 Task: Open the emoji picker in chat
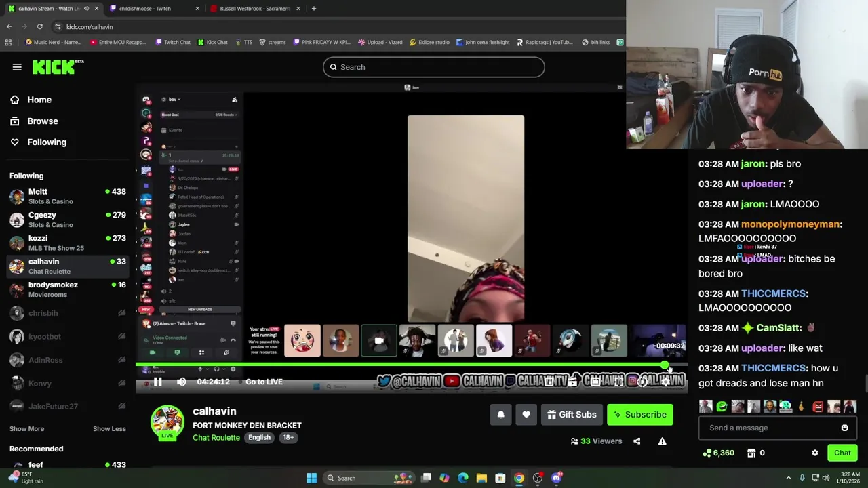[844, 428]
